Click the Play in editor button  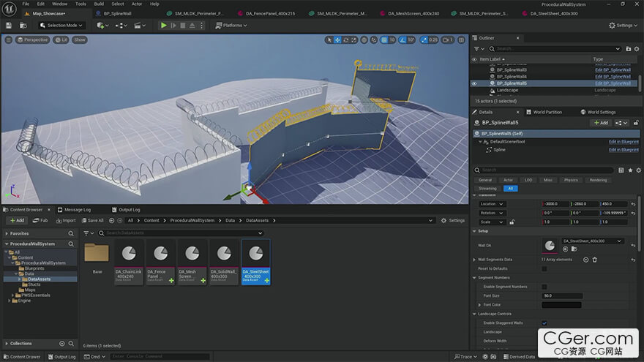point(163,26)
